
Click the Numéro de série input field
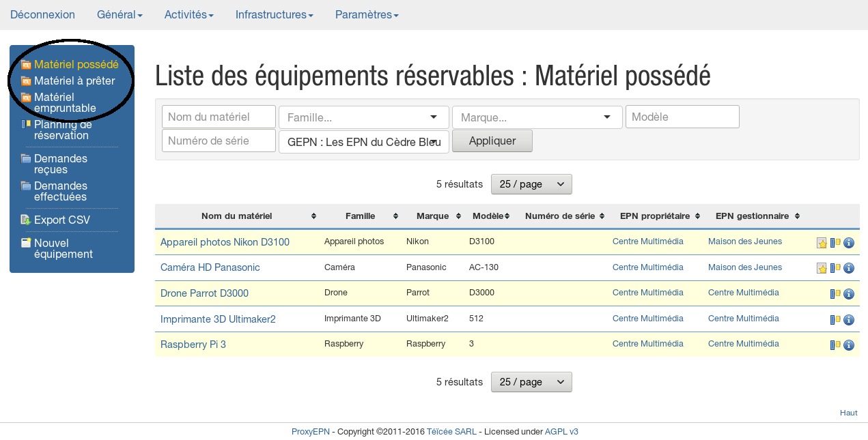(219, 141)
